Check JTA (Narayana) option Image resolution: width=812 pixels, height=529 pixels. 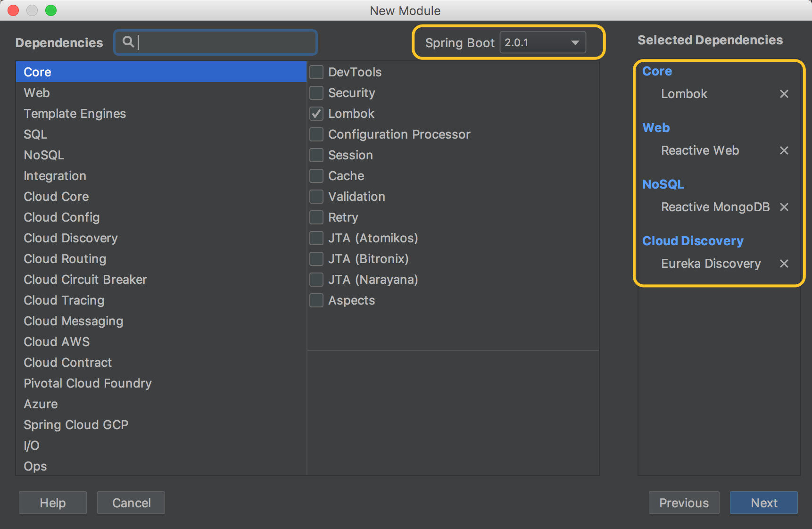pyautogui.click(x=316, y=280)
